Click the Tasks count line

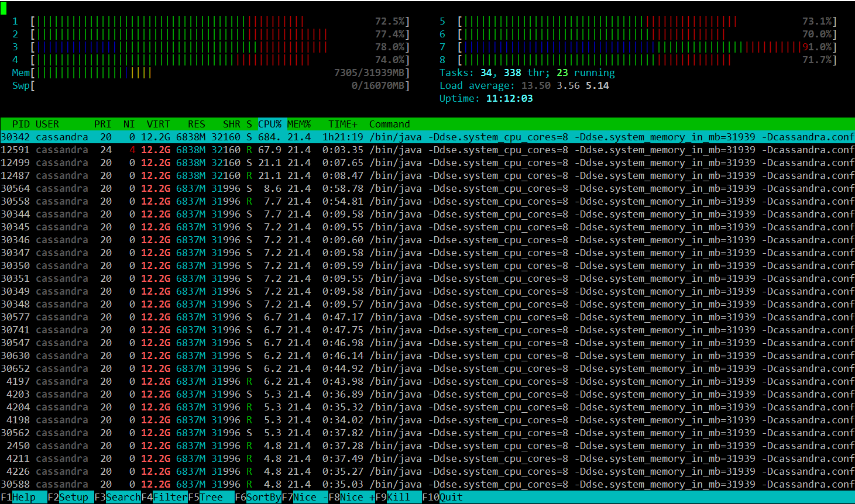tap(527, 73)
